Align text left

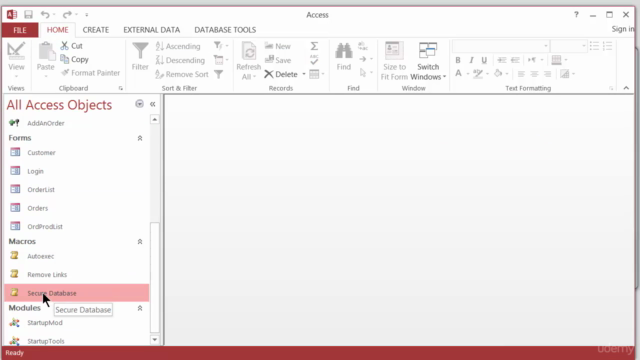tap(521, 74)
